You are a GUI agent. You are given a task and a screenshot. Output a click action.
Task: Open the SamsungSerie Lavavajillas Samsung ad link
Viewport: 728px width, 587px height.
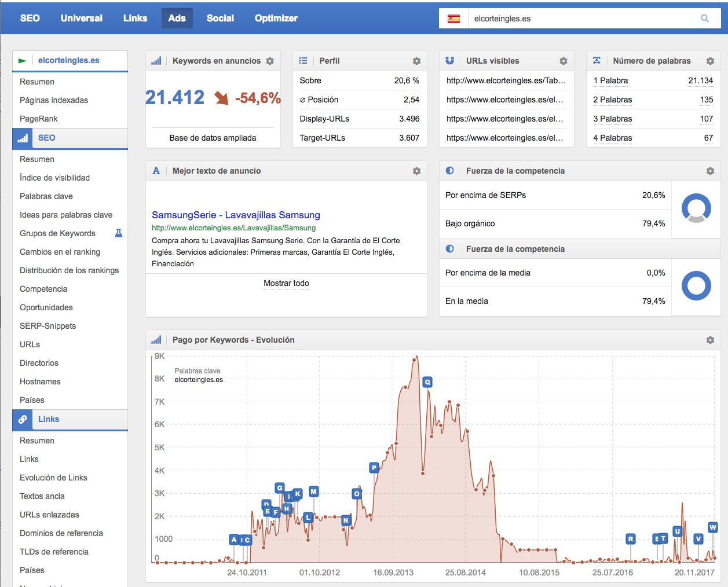click(236, 215)
